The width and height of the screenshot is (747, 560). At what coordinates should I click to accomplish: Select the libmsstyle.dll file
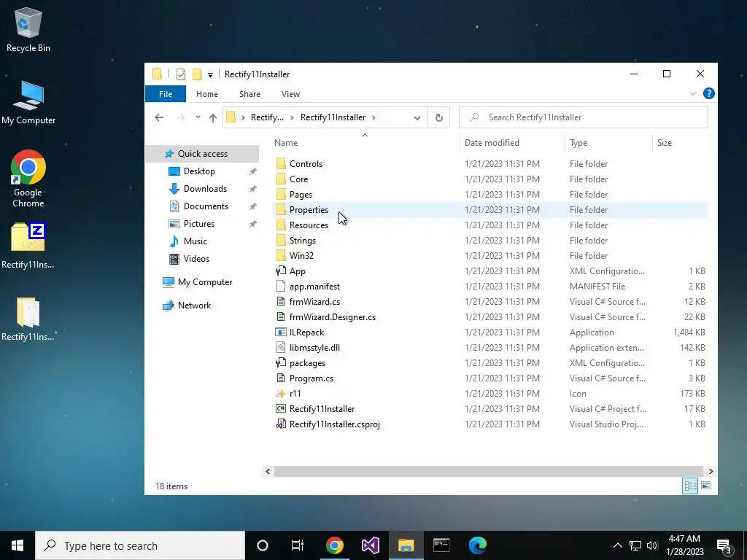[314, 347]
